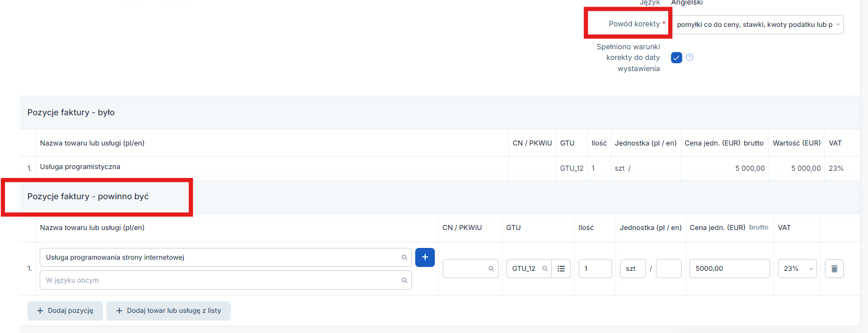Open the 23% VAT rate dropdown
The width and height of the screenshot is (868, 333).
[x=797, y=269]
